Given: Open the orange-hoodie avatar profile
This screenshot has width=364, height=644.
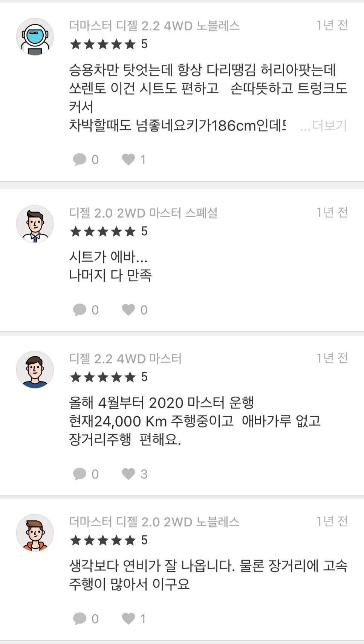Looking at the screenshot, I should coord(35,533).
